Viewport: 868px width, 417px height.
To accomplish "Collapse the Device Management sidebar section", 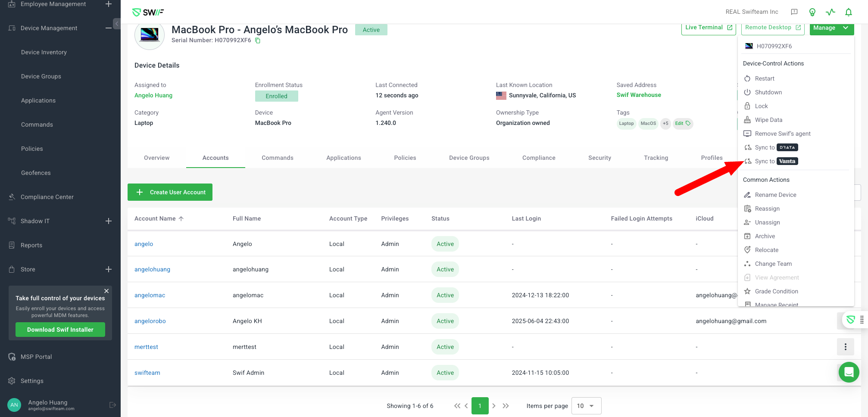I will (109, 28).
